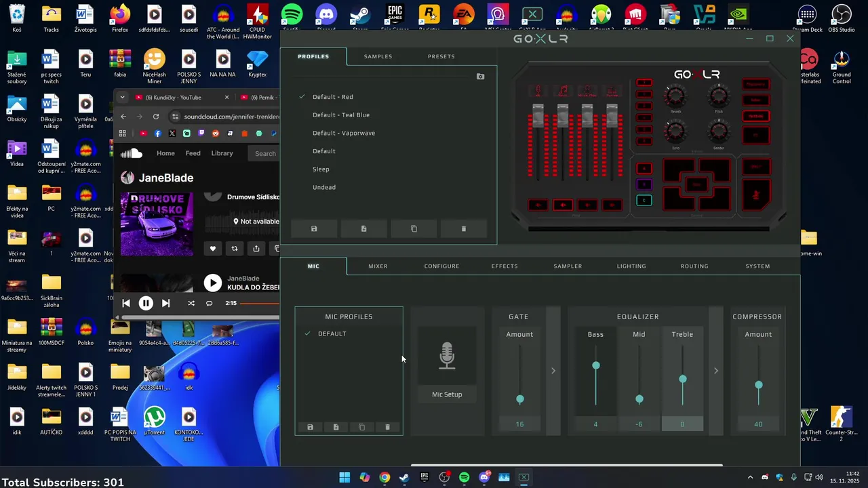Skip to next SoundCloud track
868x488 pixels.
pos(165,303)
